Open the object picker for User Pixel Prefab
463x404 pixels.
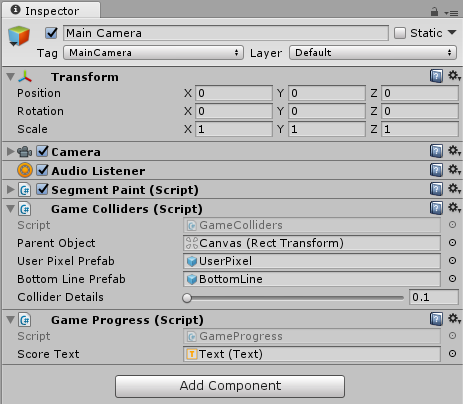(x=452, y=261)
